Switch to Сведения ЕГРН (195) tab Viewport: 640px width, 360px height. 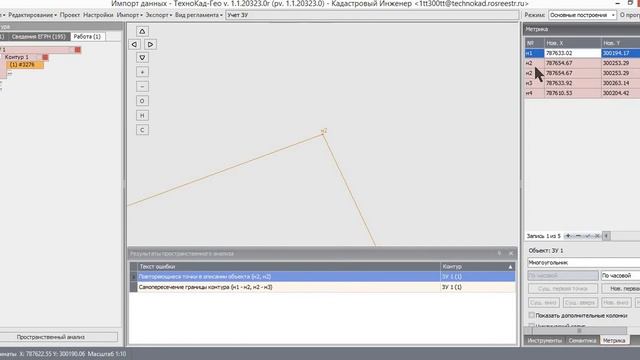tap(38, 37)
